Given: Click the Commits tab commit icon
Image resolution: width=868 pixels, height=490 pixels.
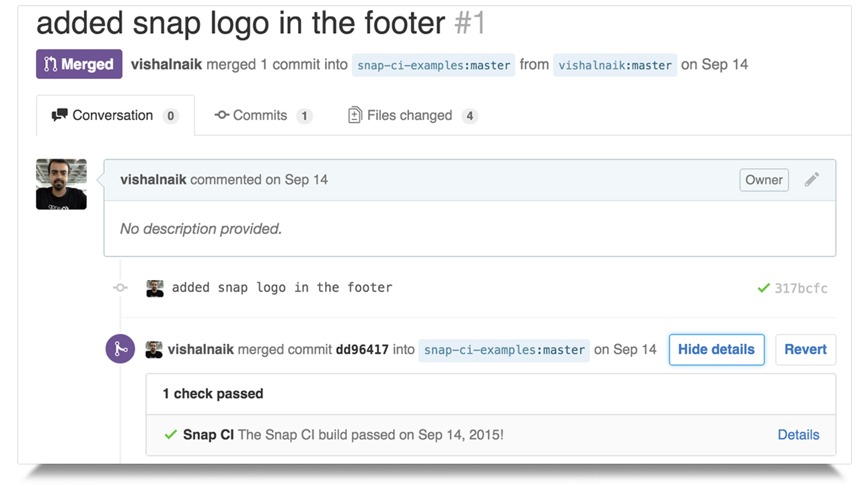Looking at the screenshot, I should click(x=222, y=115).
